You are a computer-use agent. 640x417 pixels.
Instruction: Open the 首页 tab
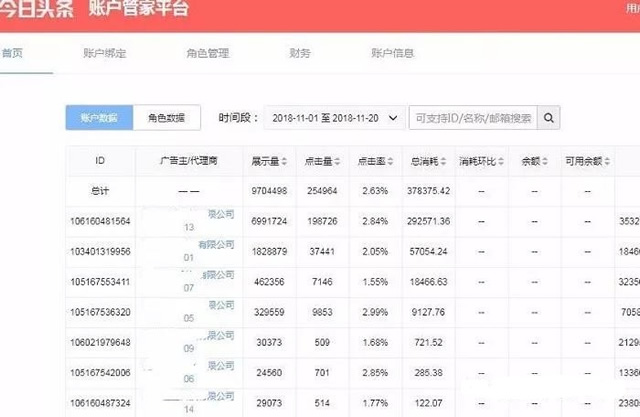click(13, 52)
